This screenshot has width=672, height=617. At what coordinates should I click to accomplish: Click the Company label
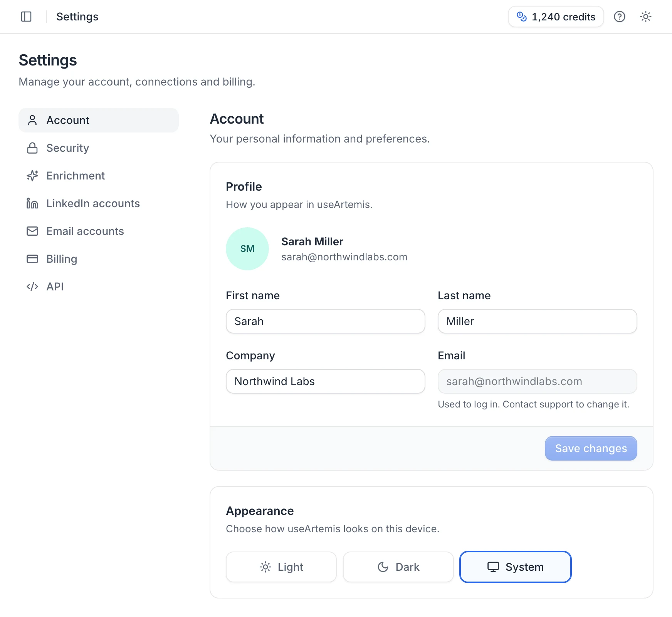click(250, 355)
